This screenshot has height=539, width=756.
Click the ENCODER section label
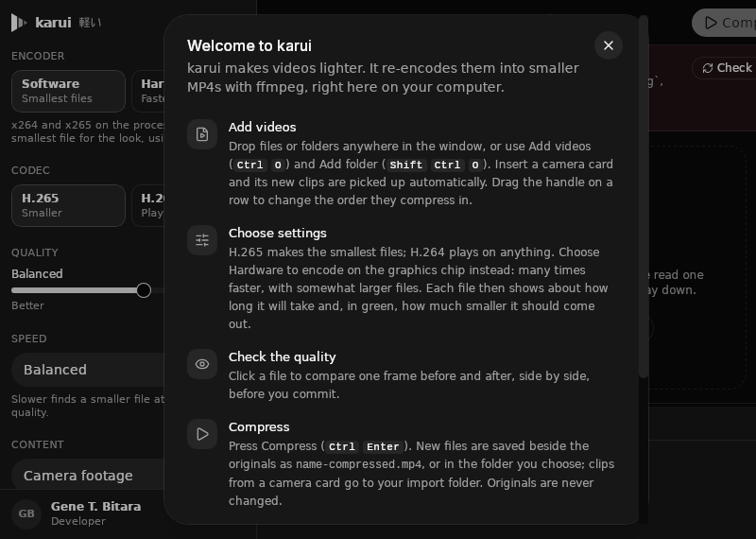(x=38, y=56)
